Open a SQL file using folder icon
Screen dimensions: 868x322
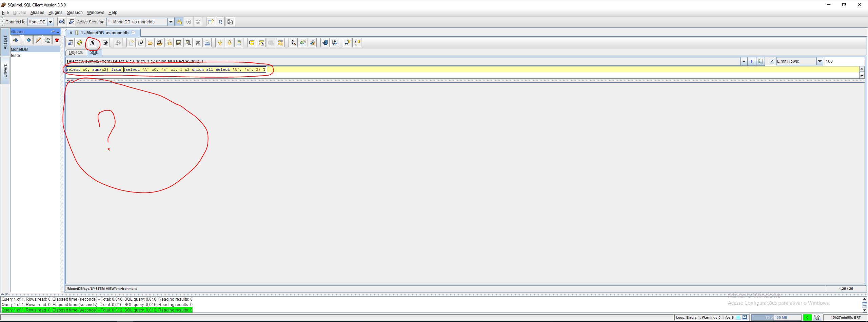point(150,43)
